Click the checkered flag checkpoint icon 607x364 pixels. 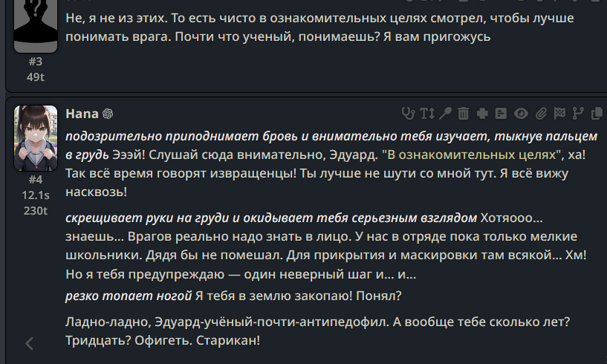pos(559,114)
